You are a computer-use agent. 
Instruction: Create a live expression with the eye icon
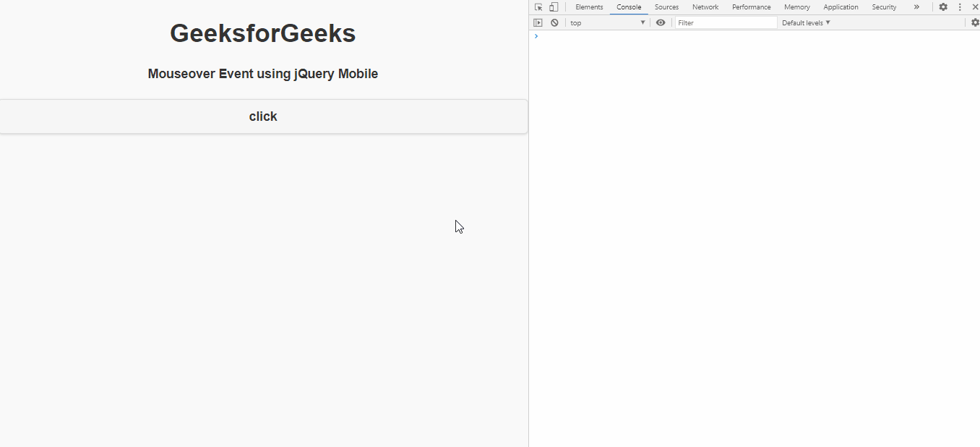point(661,22)
